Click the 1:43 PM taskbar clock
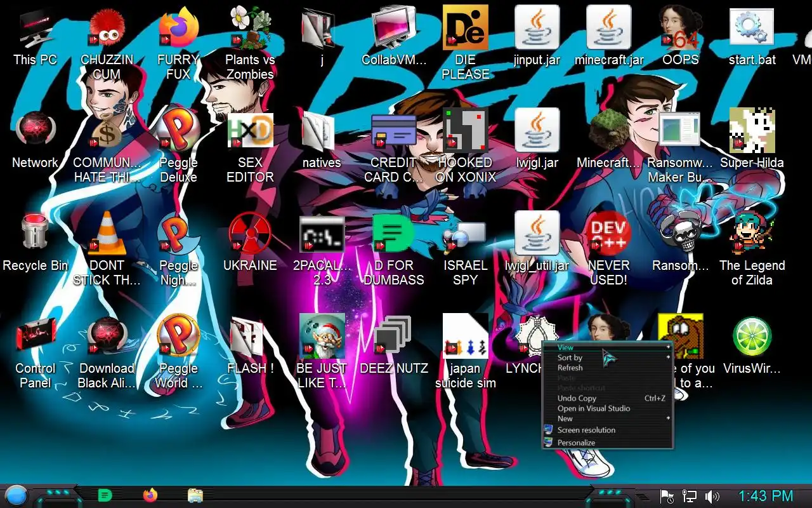The height and width of the screenshot is (508, 812). (766, 496)
